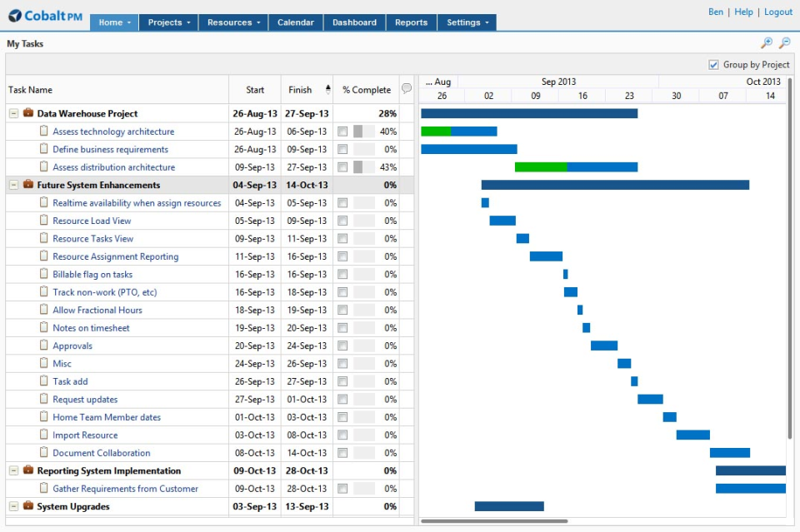Click the Logout link
The image size is (800, 532).
click(x=777, y=12)
